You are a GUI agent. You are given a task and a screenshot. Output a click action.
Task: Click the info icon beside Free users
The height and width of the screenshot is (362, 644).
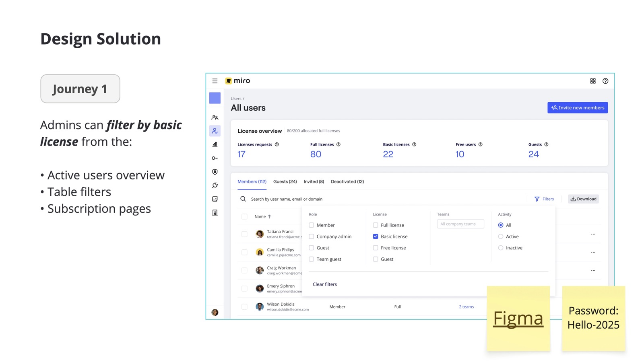[481, 144]
